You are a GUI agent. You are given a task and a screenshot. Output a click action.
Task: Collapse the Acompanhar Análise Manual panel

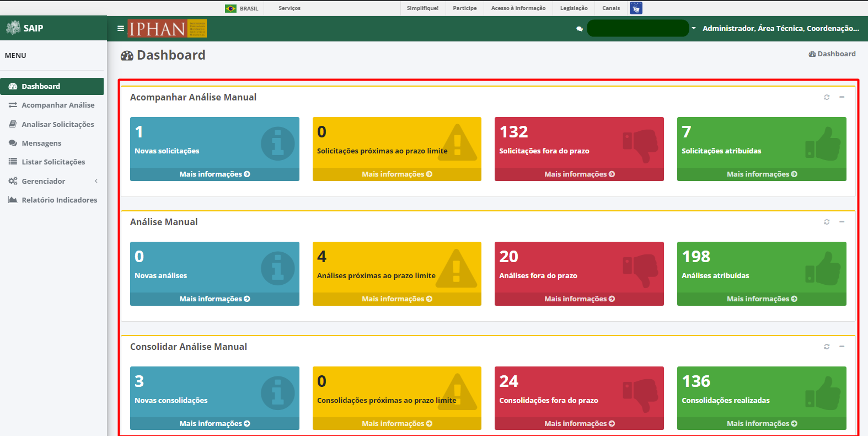pos(842,97)
